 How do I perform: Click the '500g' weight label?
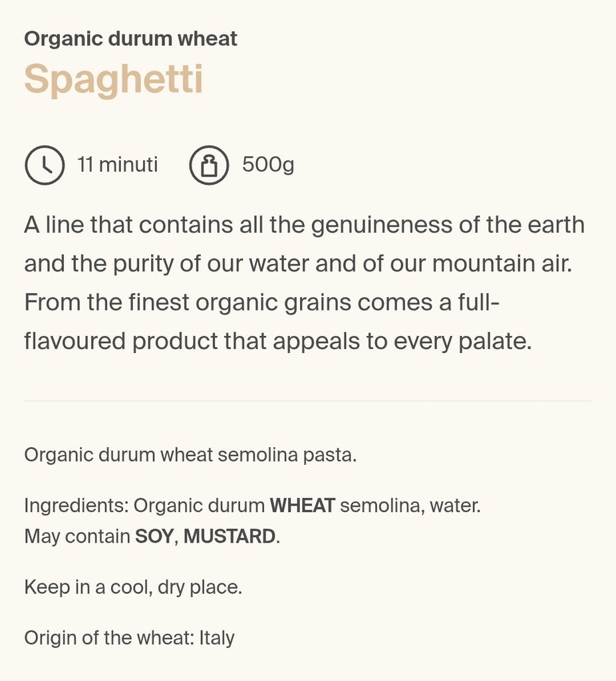[x=268, y=164]
